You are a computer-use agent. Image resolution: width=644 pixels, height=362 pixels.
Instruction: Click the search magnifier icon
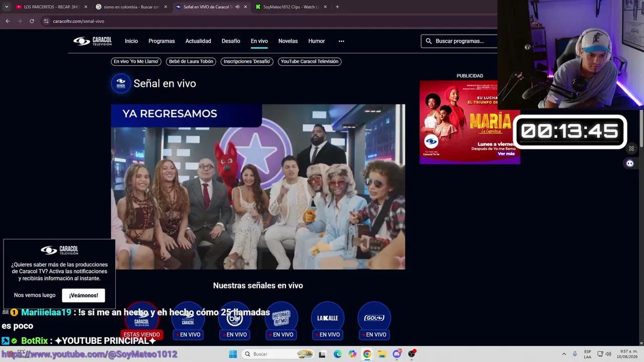click(429, 41)
